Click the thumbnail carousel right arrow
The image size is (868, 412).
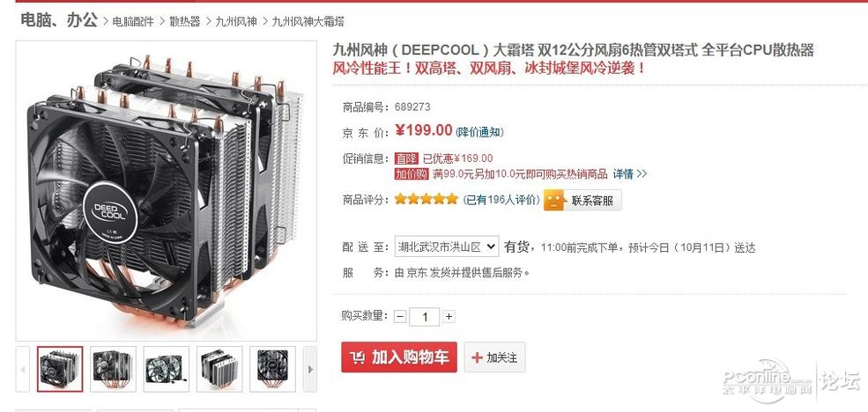(x=310, y=369)
